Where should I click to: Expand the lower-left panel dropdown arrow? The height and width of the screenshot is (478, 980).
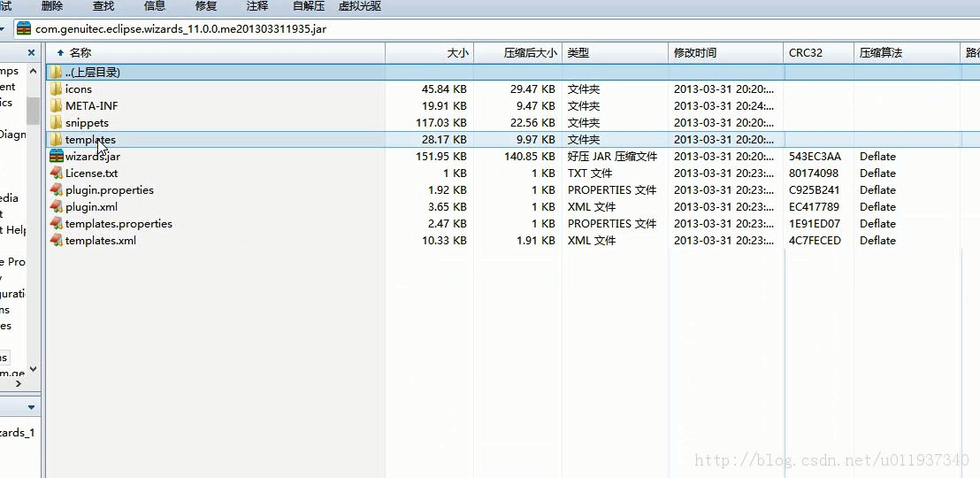click(x=31, y=408)
